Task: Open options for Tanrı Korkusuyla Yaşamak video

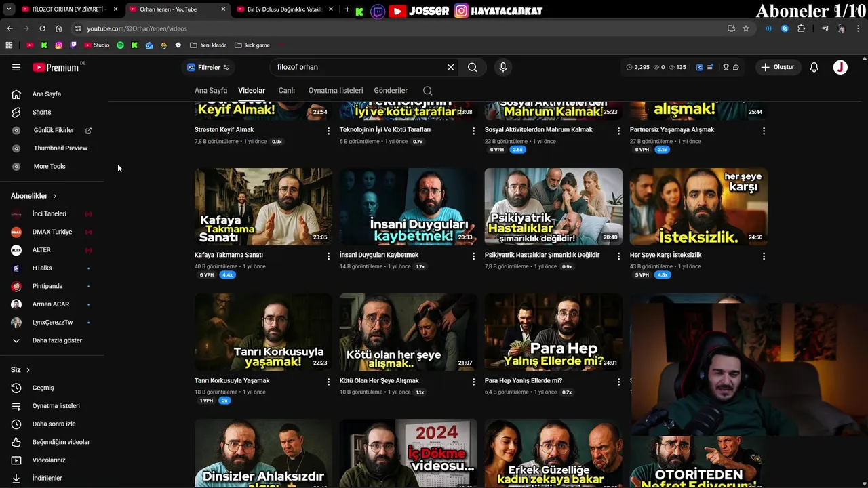Action: (328, 382)
